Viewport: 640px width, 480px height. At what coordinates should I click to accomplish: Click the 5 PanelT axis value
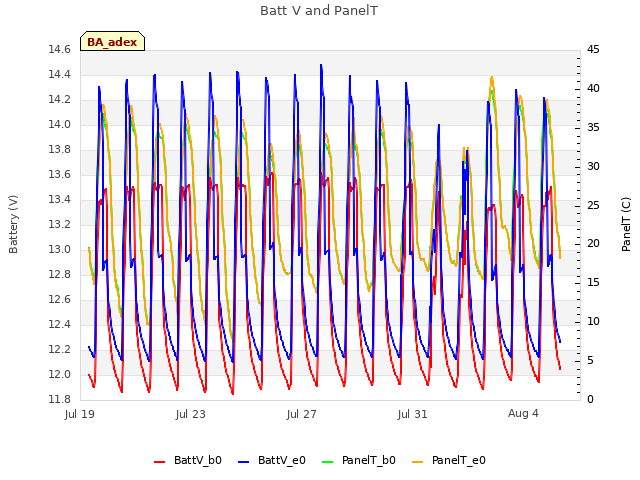(x=590, y=360)
